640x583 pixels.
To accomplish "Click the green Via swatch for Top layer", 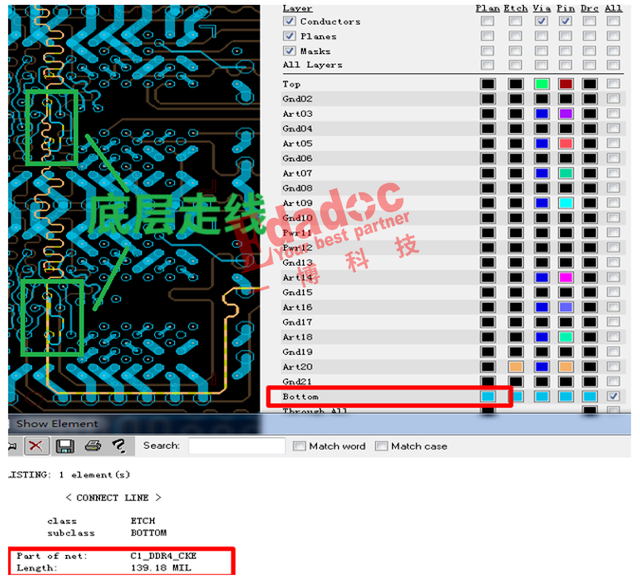I will pos(542,85).
